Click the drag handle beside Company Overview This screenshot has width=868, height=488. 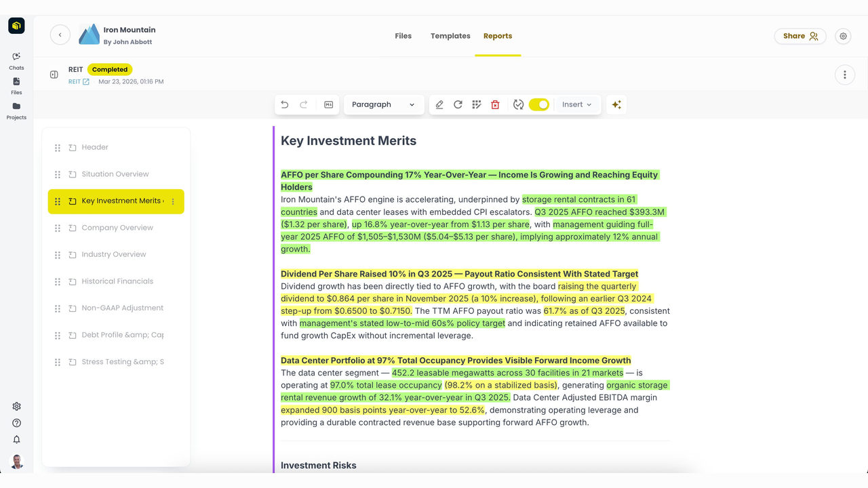58,228
